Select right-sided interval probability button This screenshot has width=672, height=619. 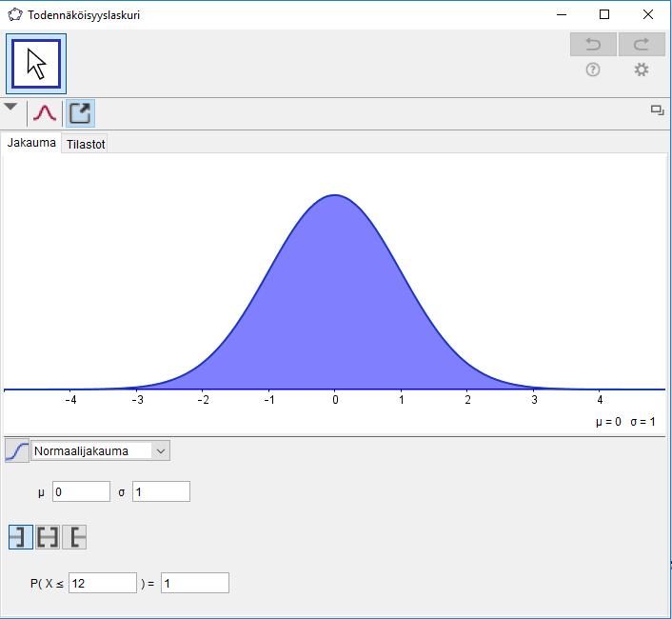coord(74,537)
